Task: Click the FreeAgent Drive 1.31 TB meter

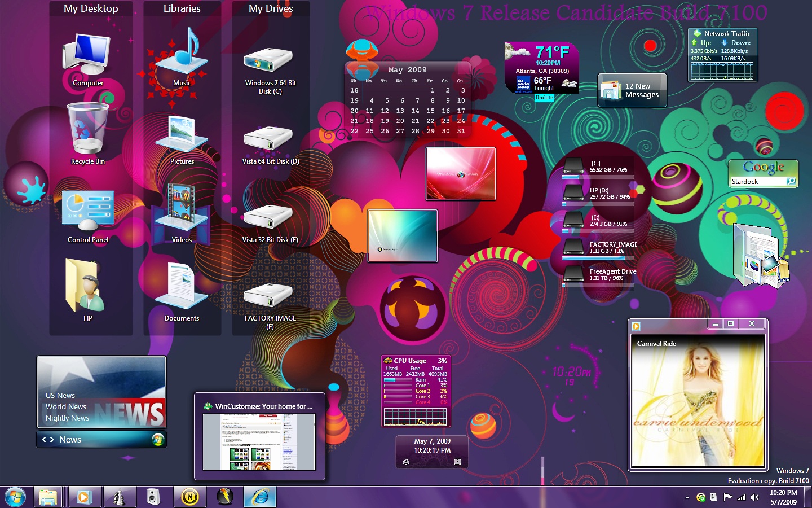Action: point(599,275)
